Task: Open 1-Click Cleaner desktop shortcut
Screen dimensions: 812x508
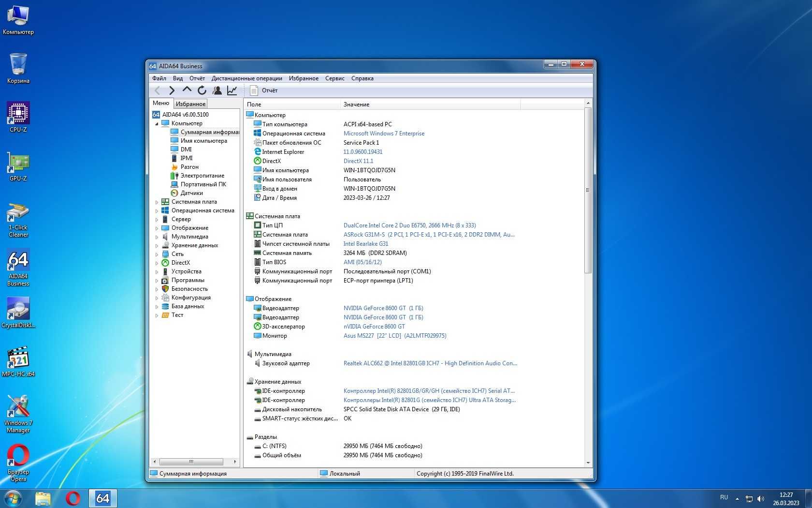Action: pos(18,220)
